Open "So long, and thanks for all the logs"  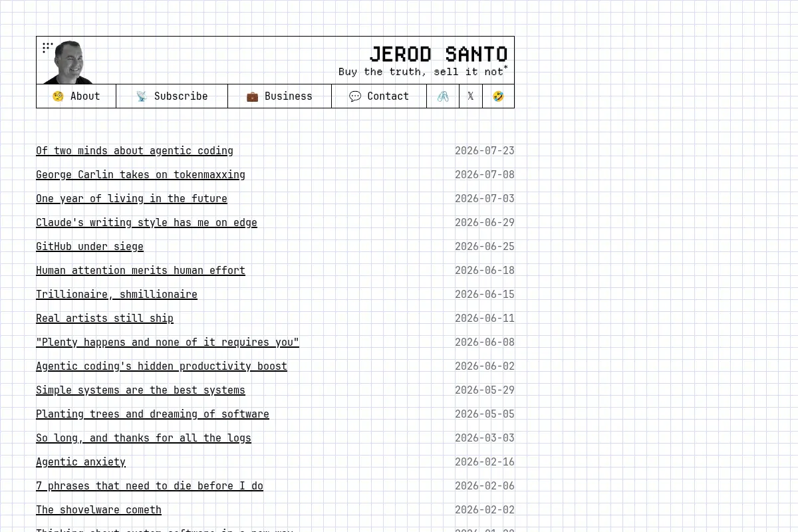[x=144, y=438]
